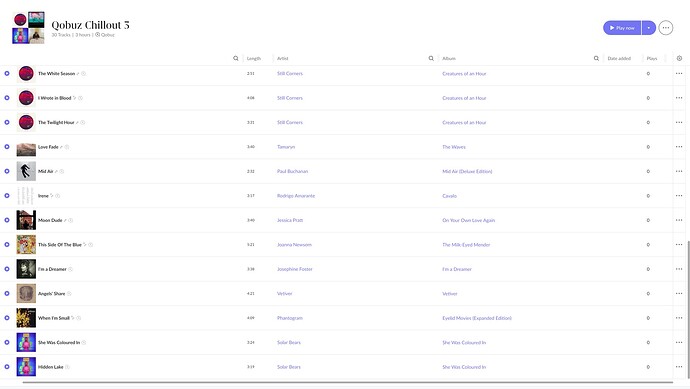Open more options for I Wrote in Blood
690x389 pixels.
coord(679,98)
